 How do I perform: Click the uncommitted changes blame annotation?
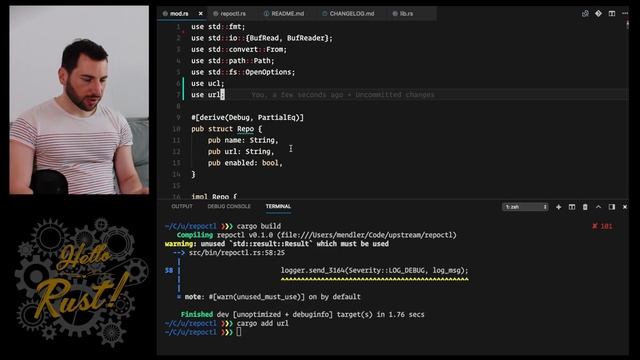click(343, 95)
